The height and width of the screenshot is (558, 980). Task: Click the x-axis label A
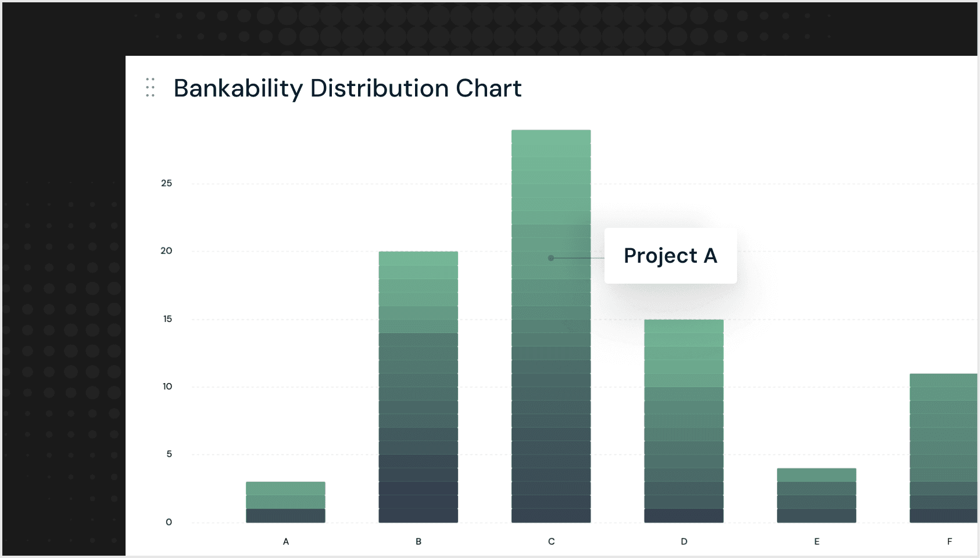[286, 541]
